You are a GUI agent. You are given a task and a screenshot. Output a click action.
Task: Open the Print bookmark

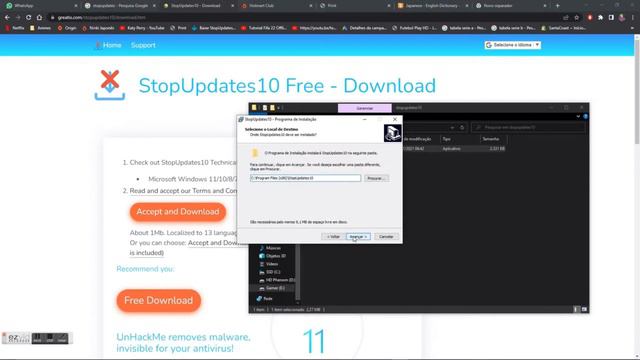point(178,28)
